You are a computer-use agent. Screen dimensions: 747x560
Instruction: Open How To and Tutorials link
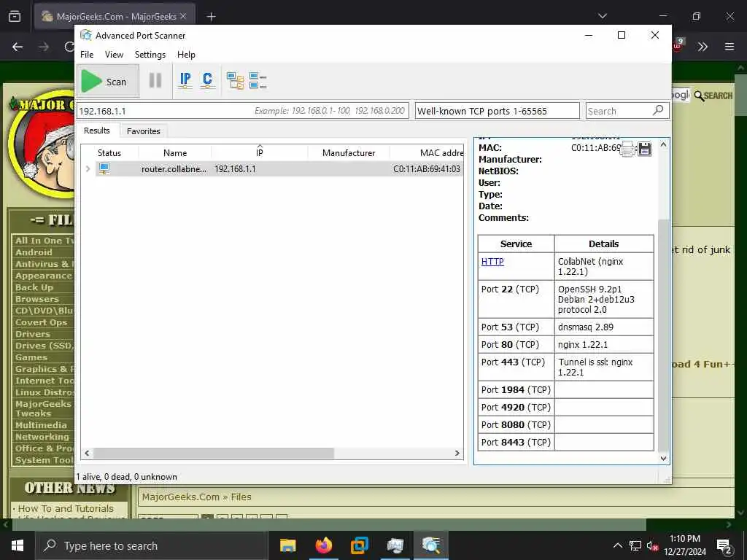pos(66,508)
